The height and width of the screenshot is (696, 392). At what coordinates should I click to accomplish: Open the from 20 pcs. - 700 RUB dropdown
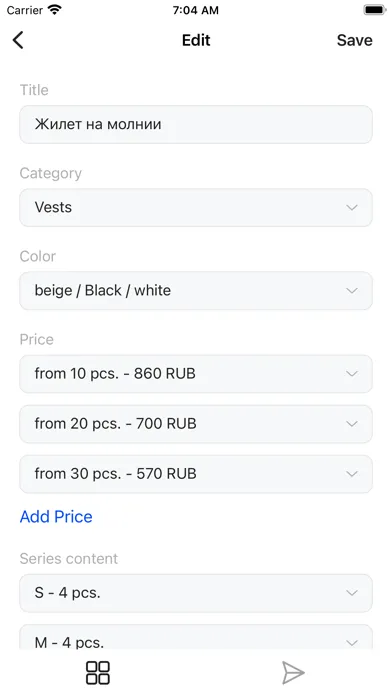pyautogui.click(x=196, y=424)
